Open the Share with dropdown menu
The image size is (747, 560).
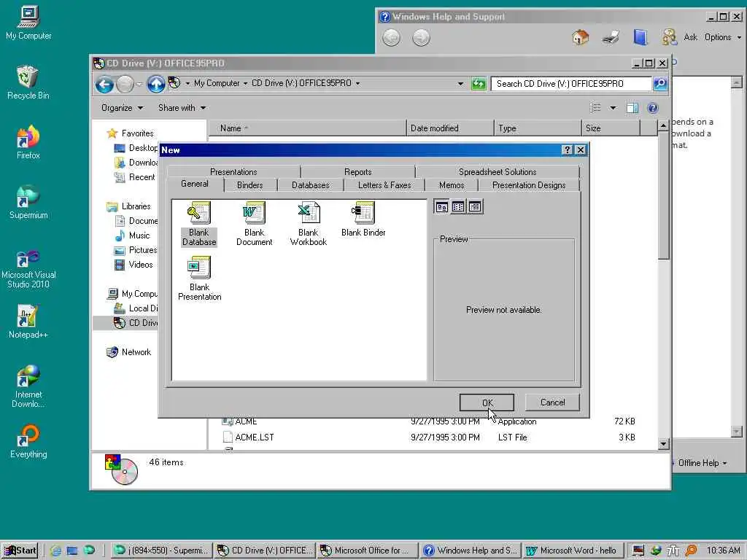[x=182, y=108]
